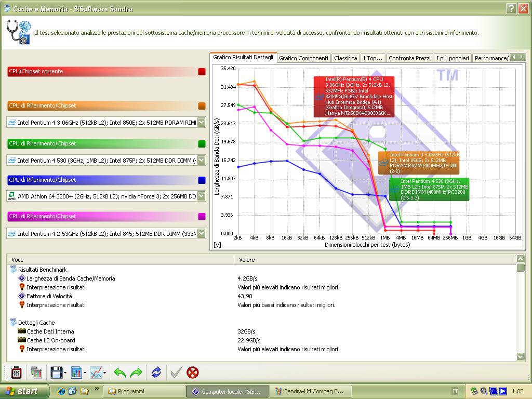Expand the Pentium 4 2.53GHz dropdown

click(x=201, y=234)
